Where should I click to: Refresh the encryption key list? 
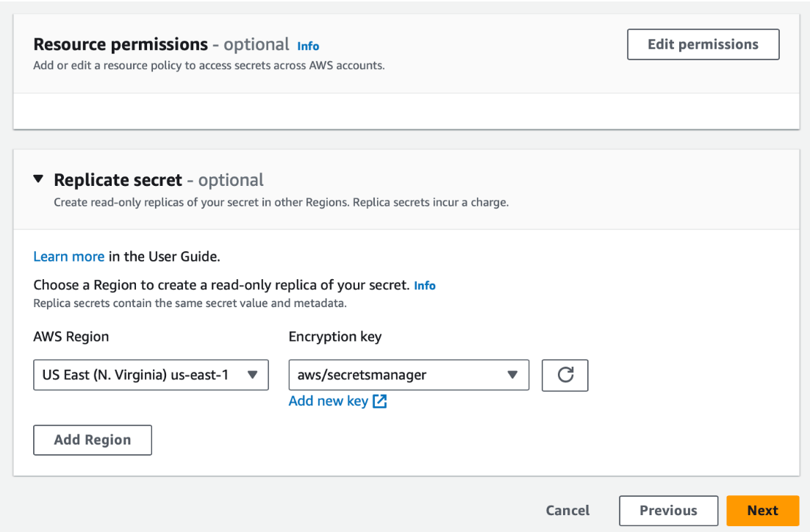click(x=565, y=375)
